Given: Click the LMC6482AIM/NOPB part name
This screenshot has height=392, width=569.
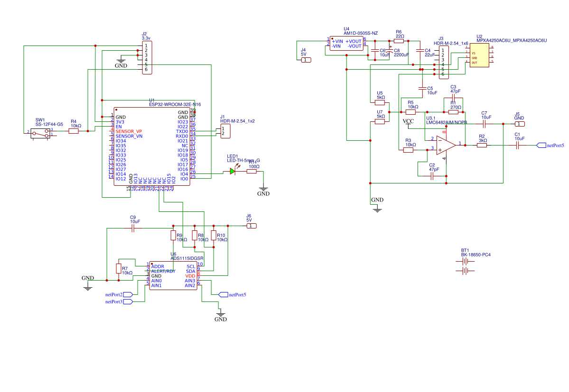Looking at the screenshot, I should pos(447,122).
